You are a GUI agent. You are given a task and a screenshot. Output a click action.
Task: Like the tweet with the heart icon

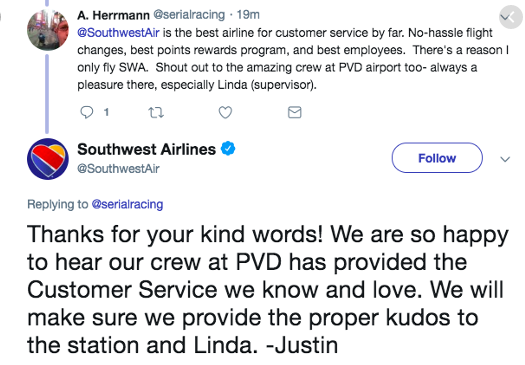(x=225, y=113)
